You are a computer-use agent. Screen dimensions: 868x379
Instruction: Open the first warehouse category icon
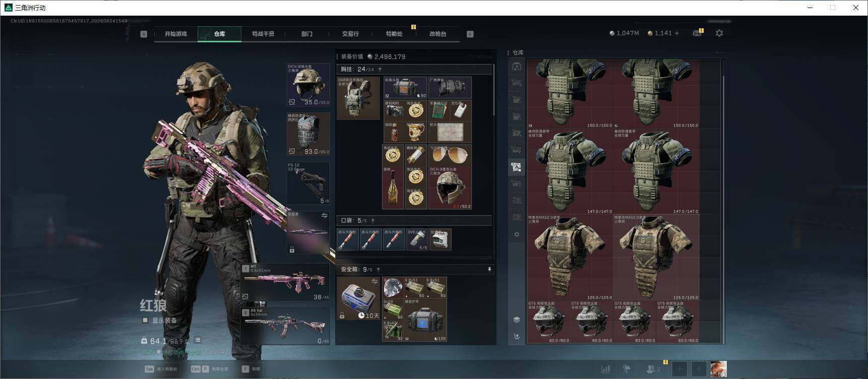(517, 67)
